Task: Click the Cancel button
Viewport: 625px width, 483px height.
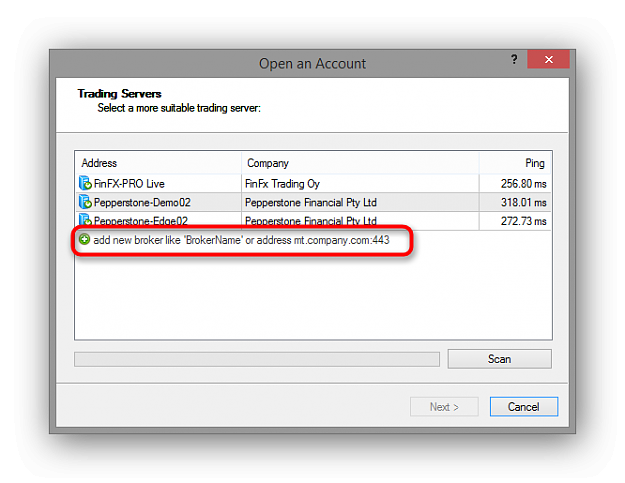Action: coord(524,406)
